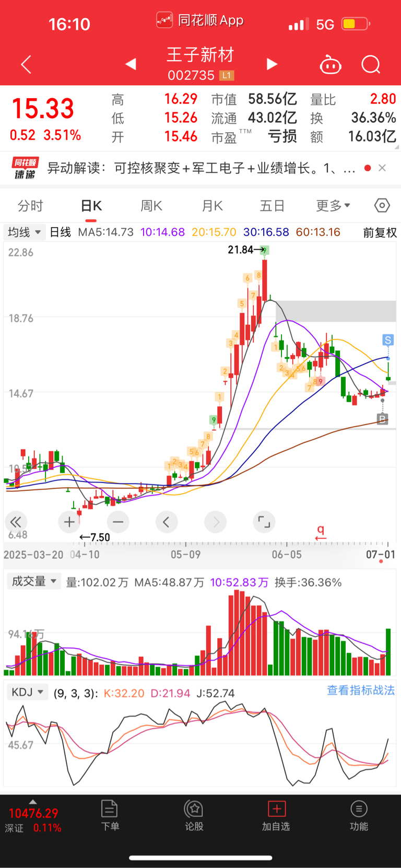Add stock via 加自选 icon
Viewport: 401px width, 868px height.
pos(276,815)
